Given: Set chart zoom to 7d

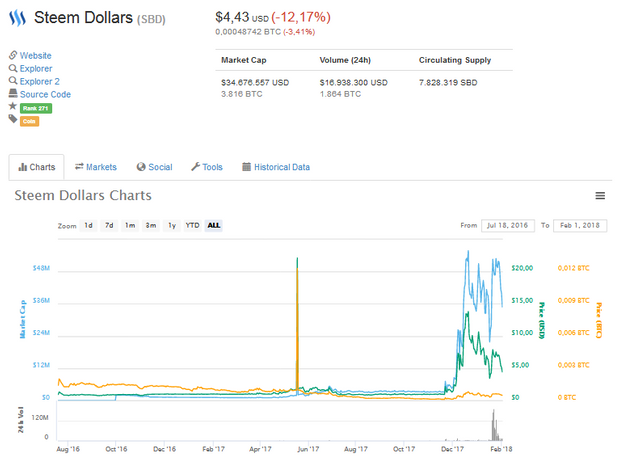Looking at the screenshot, I should [109, 225].
